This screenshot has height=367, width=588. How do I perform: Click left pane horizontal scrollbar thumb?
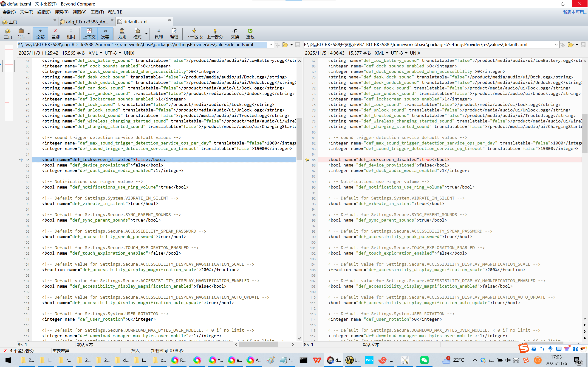(x=258, y=344)
